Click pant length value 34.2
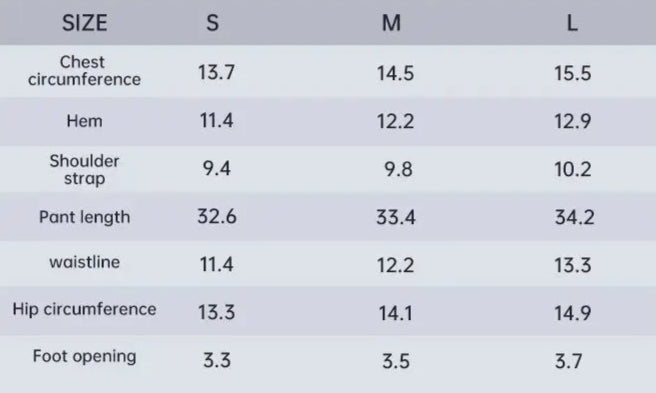 click(x=574, y=217)
